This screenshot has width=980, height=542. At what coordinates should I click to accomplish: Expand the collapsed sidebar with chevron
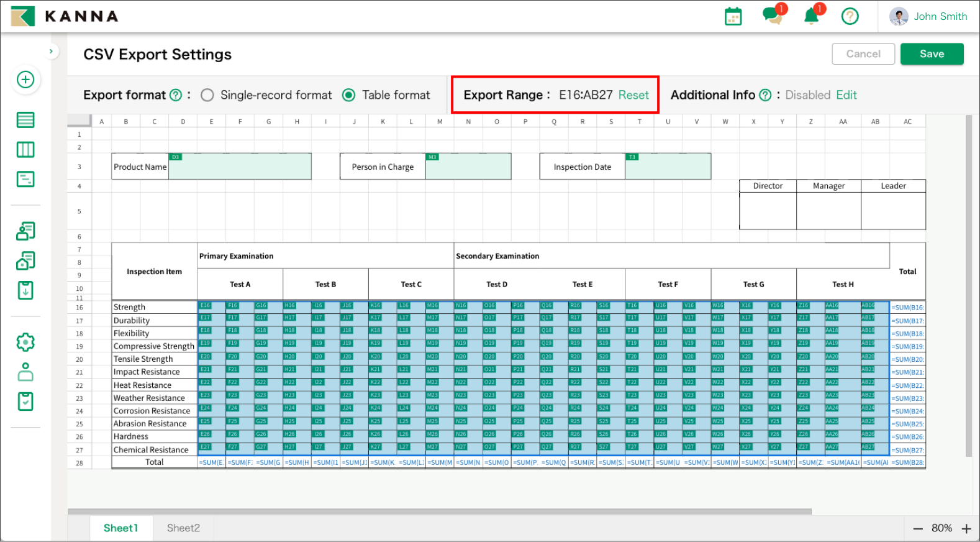[x=51, y=51]
